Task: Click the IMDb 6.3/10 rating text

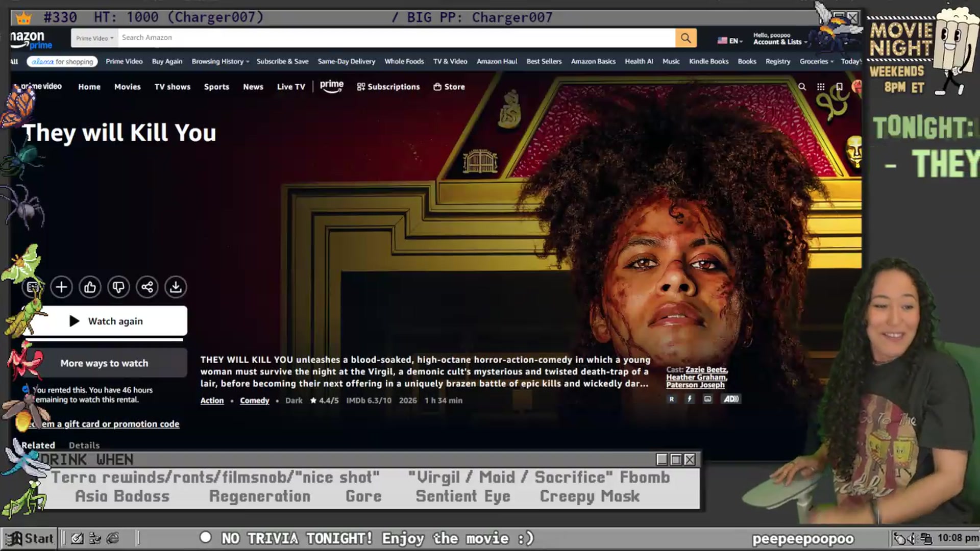Action: 369,400
